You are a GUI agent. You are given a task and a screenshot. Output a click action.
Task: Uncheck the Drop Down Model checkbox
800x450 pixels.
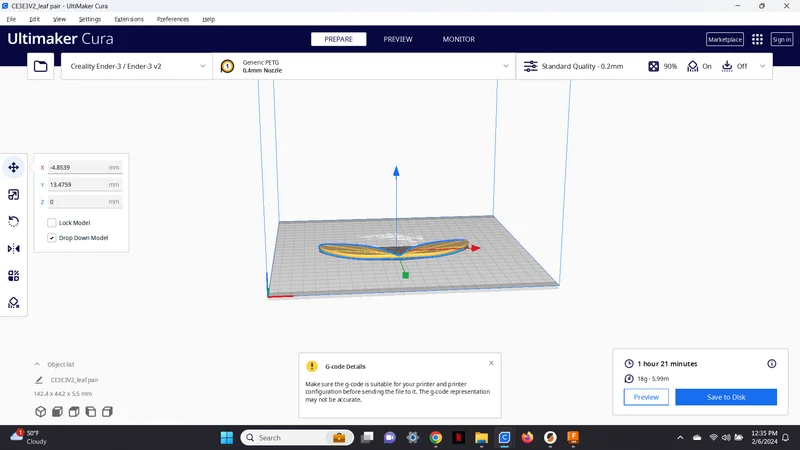tap(52, 238)
